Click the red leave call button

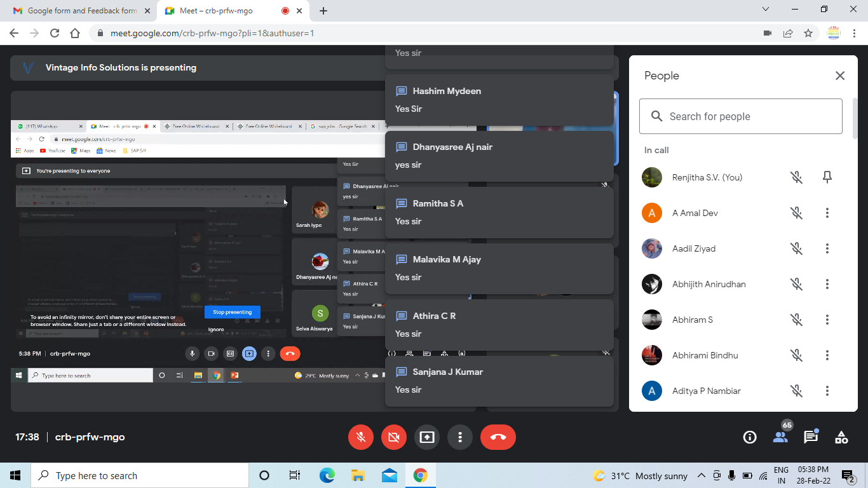coord(498,437)
